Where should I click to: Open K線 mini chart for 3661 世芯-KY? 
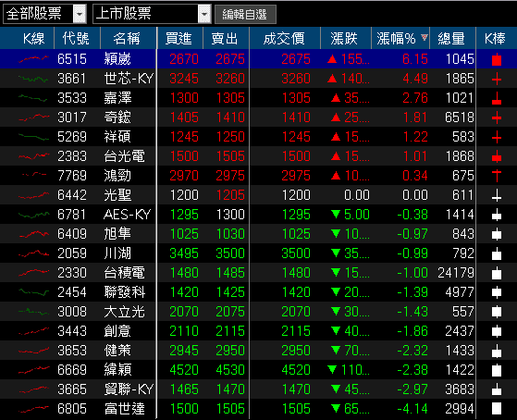click(x=33, y=79)
